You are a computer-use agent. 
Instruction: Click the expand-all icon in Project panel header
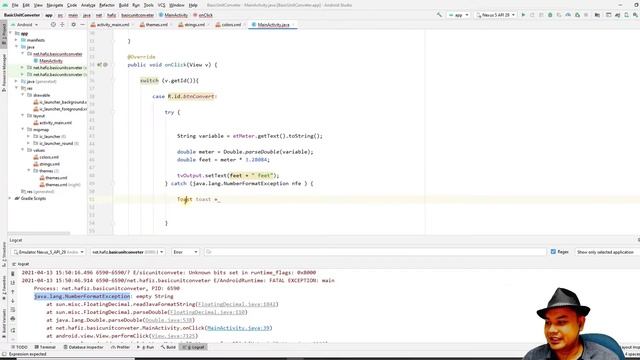tap(62, 25)
